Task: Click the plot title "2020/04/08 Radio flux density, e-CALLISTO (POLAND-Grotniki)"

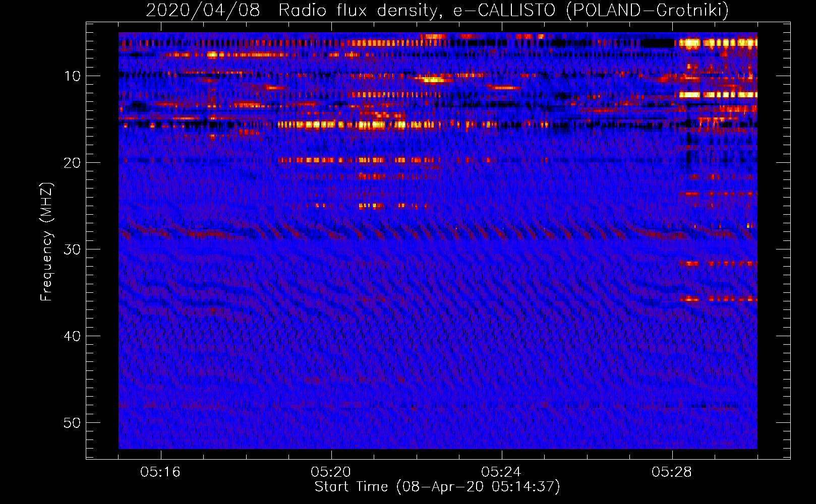Action: click(x=437, y=10)
